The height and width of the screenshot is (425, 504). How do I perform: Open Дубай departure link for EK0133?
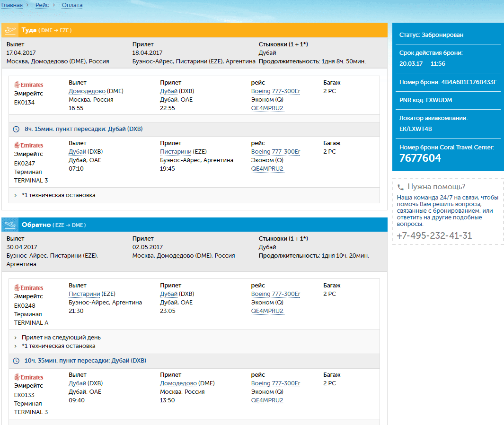pos(78,383)
